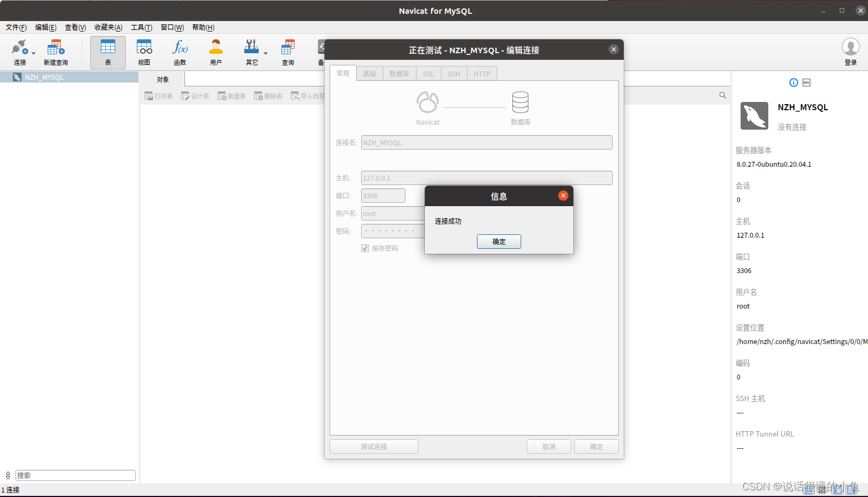Click the 没有连接 status text

792,127
